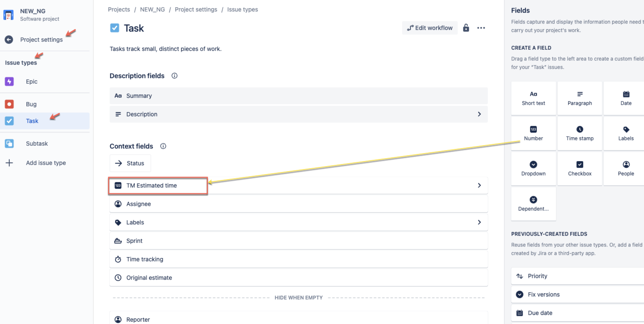Image resolution: width=644 pixels, height=324 pixels.
Task: Open the Epic issue type
Action: click(x=32, y=81)
